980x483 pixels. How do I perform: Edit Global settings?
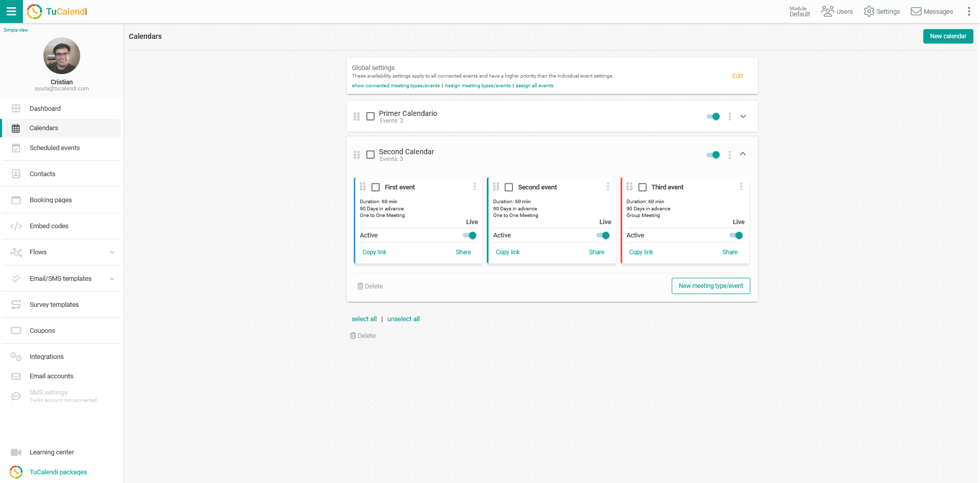738,76
